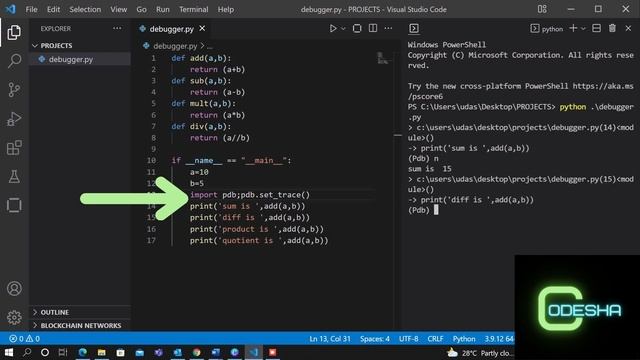Select debugger.py in the Explorer tree
Image resolution: width=640 pixels, height=360 pixels.
coord(80,59)
